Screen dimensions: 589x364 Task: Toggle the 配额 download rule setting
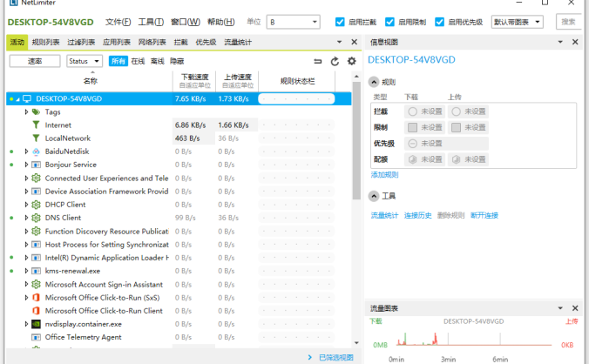[425, 159]
